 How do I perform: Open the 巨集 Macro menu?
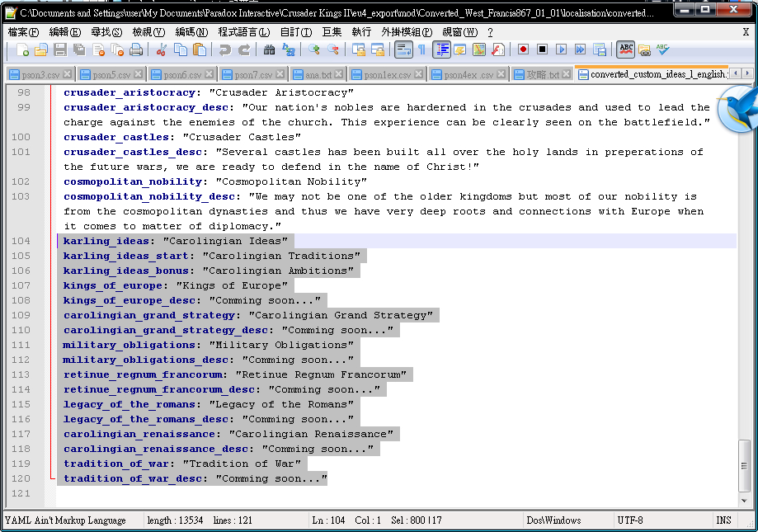pyautogui.click(x=332, y=32)
